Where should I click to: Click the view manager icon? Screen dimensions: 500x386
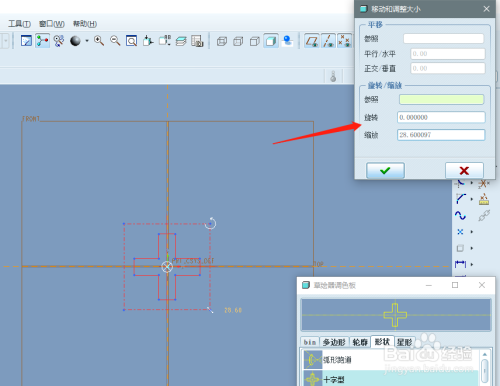coord(197,41)
